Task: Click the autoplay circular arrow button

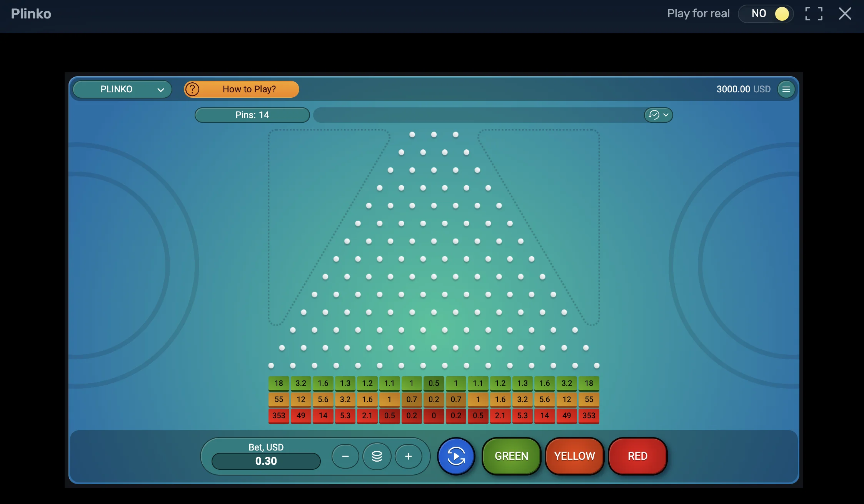Action: [x=456, y=456]
